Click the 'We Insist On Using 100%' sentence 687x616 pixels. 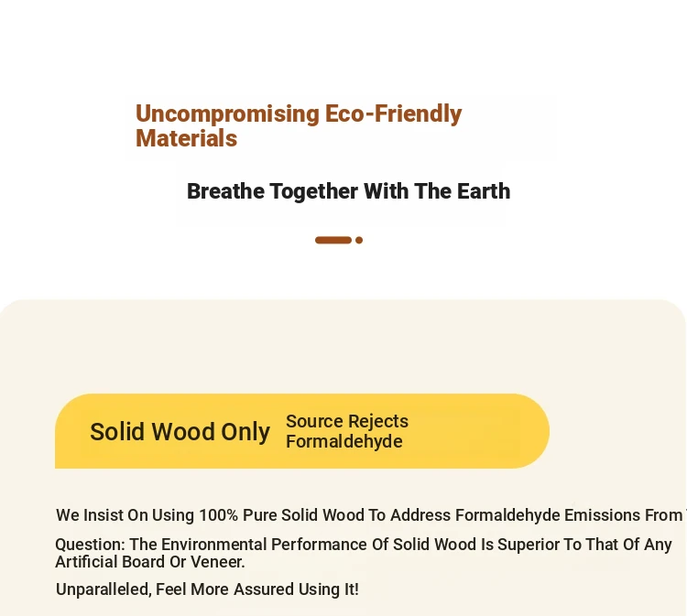(x=371, y=515)
